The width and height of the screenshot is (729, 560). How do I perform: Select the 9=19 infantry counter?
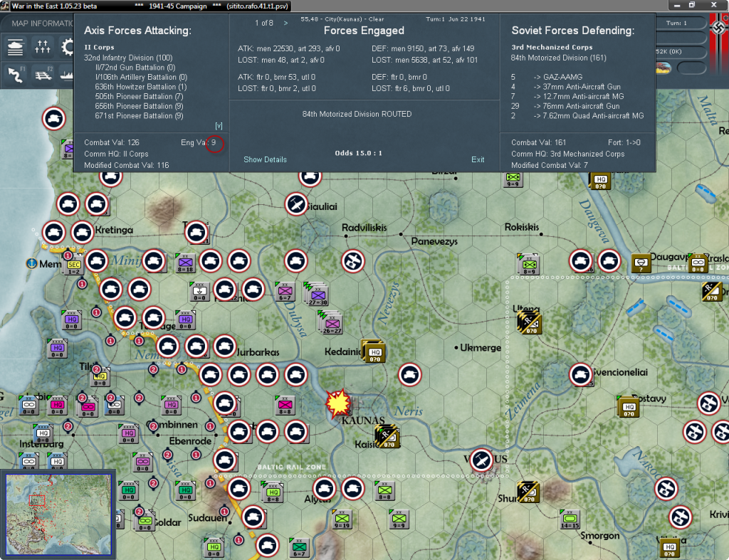tap(342, 519)
